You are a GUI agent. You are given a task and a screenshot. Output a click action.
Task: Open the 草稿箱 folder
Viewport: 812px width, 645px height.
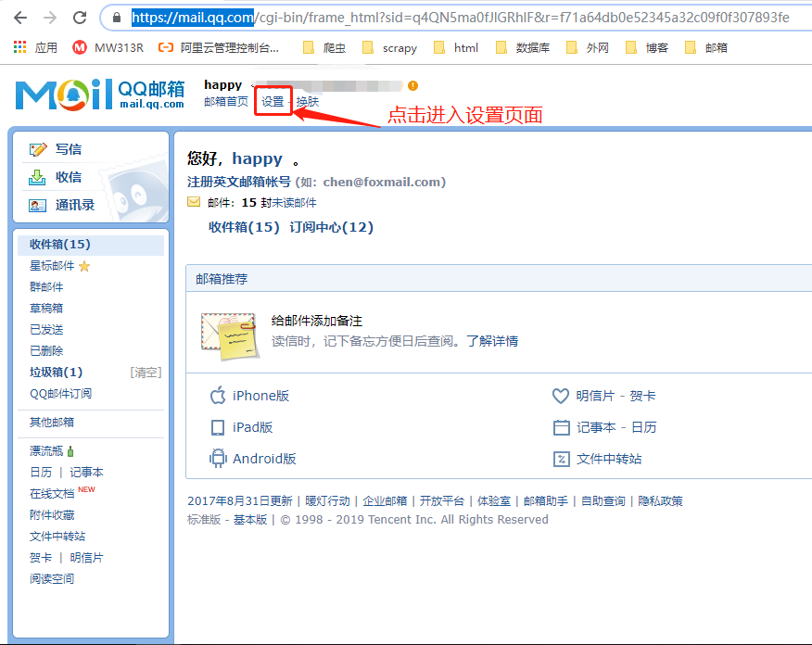coord(46,308)
